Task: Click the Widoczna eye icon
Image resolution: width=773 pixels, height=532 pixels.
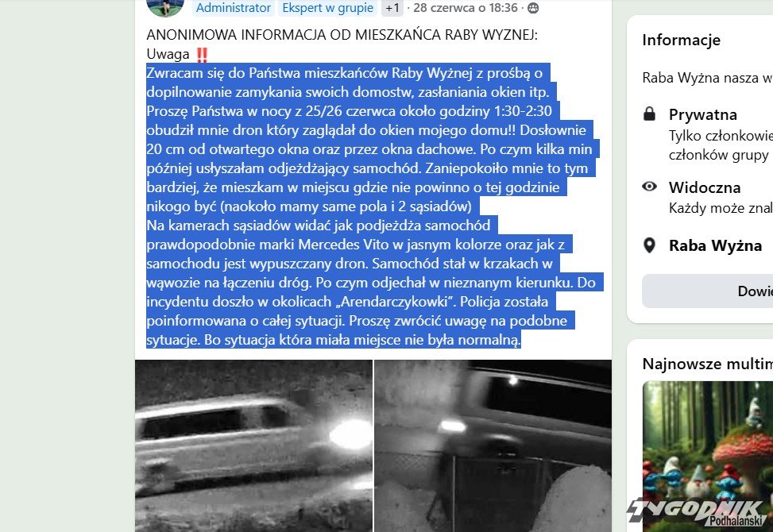Action: pos(650,186)
